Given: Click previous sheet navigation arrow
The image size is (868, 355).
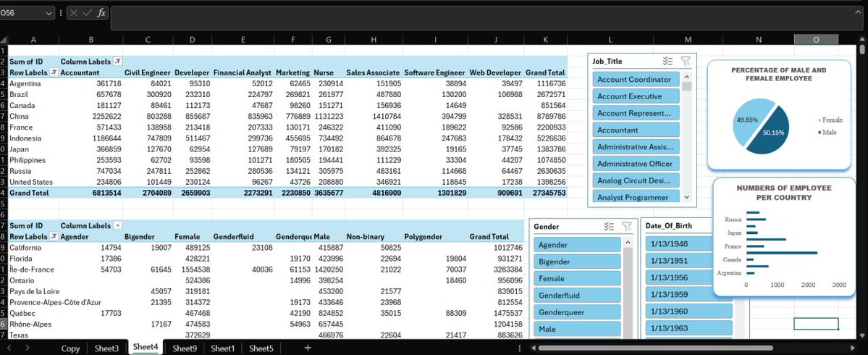Looking at the screenshot, I should [x=9, y=348].
